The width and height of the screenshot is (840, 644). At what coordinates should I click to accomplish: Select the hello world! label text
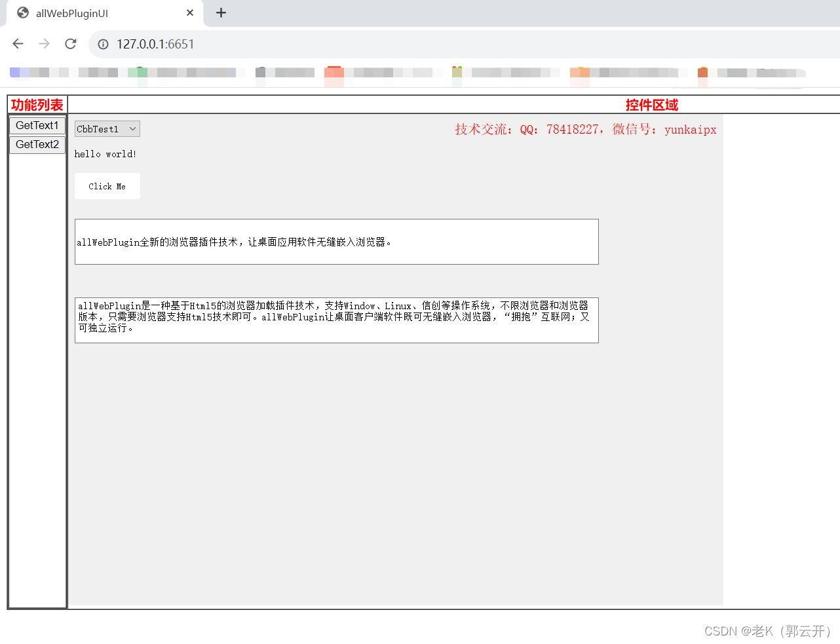click(x=105, y=154)
